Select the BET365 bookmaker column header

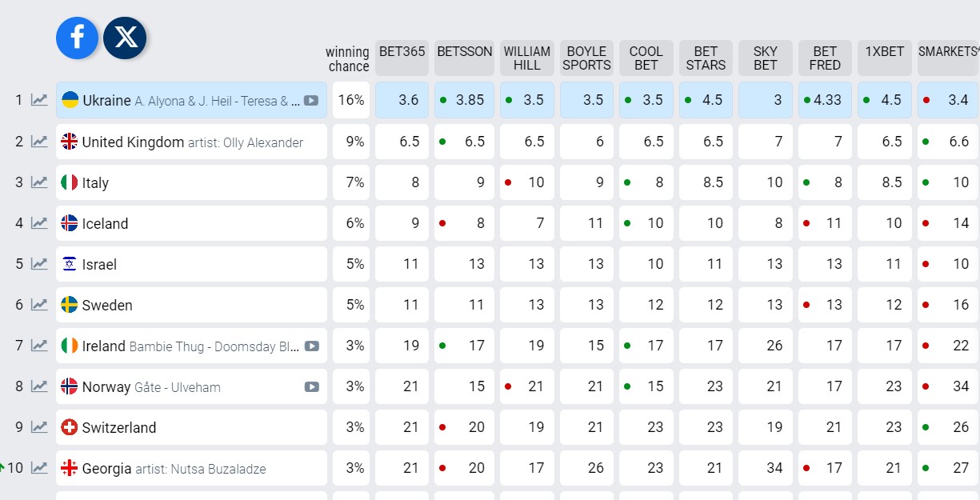coord(402,58)
